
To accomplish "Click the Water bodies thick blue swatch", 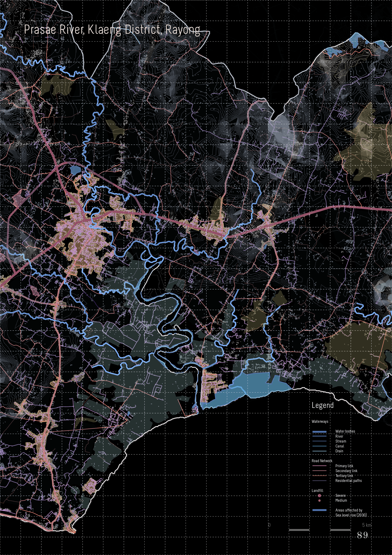I will pyautogui.click(x=319, y=431).
